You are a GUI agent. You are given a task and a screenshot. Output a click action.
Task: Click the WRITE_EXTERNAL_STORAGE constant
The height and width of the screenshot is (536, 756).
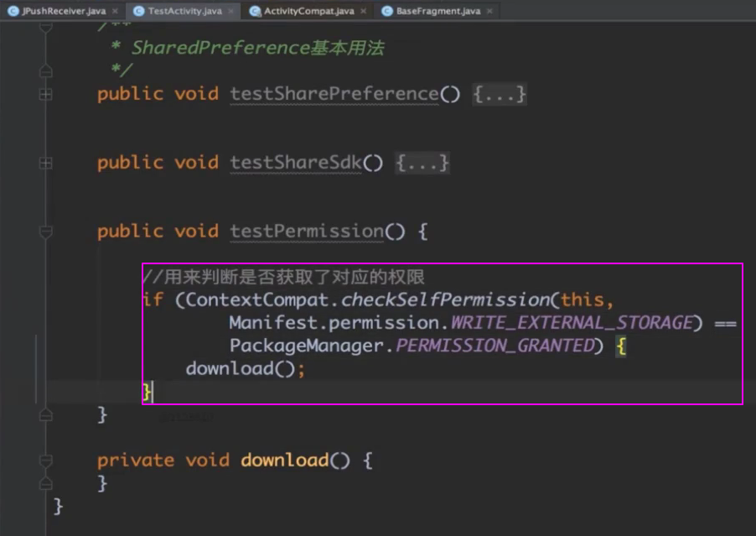click(572, 322)
